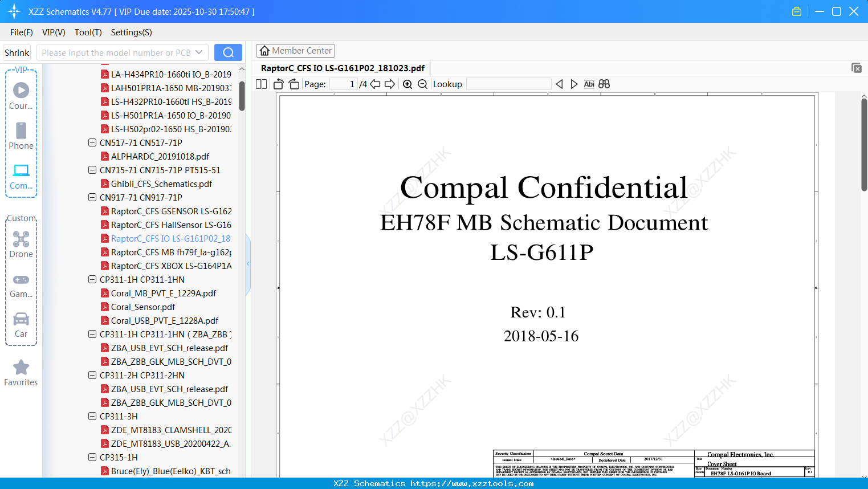868x489 pixels.
Task: Open the VIP(V) menu
Action: (54, 32)
